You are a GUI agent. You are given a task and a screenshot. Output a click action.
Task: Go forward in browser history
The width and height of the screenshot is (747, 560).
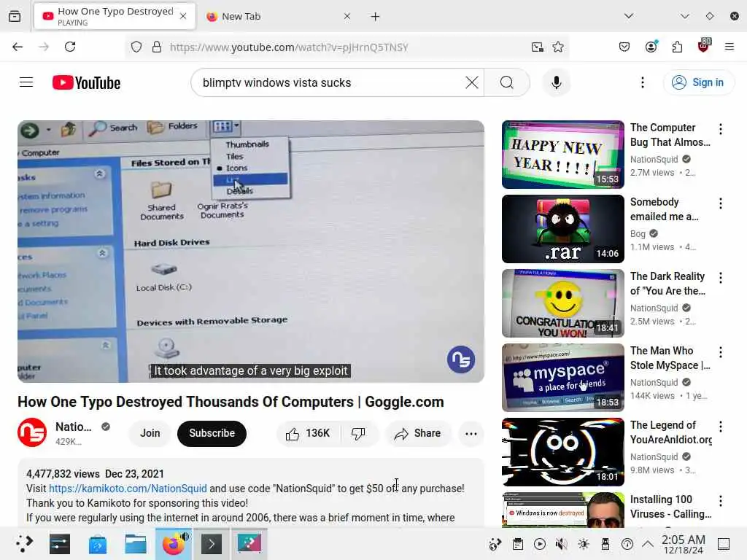[44, 47]
